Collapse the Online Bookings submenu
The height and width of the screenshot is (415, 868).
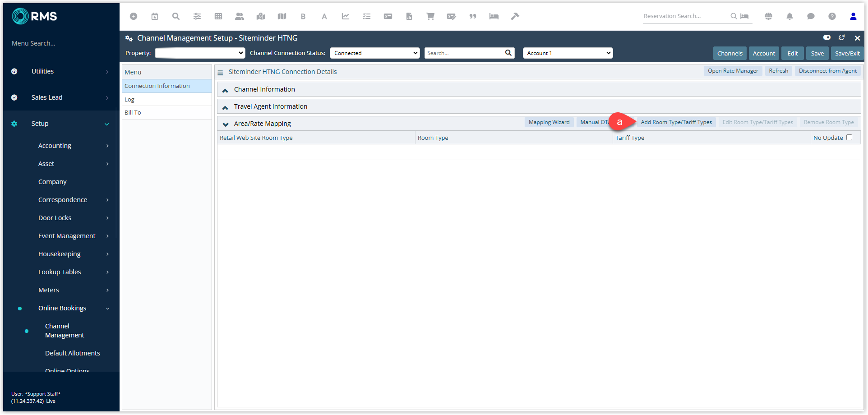[72, 308]
